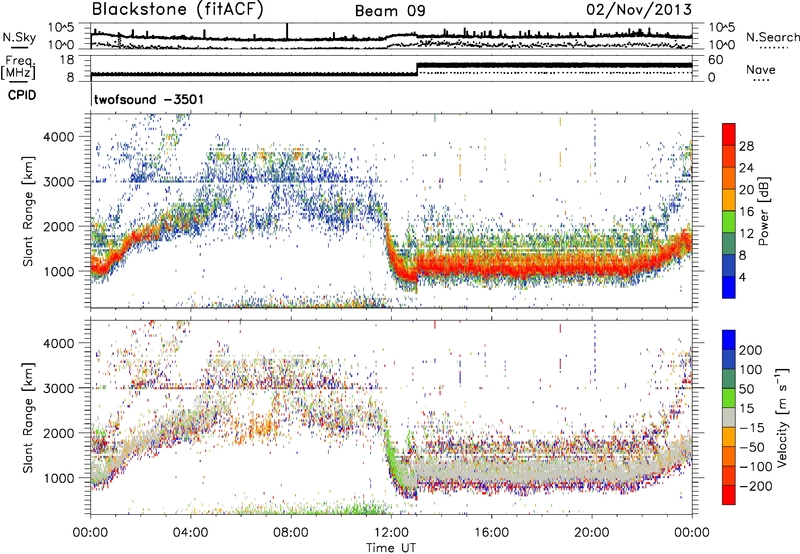Click the -50 velocity colorbar value

[x=752, y=447]
